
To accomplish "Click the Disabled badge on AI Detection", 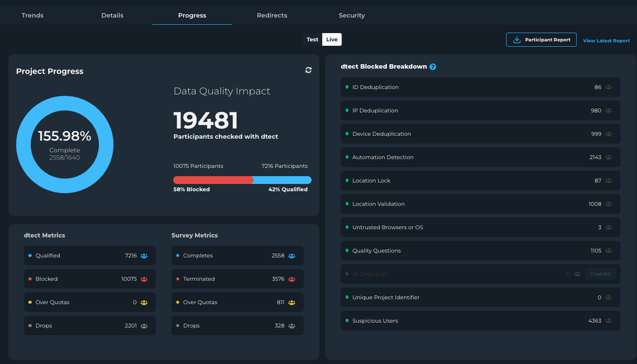I will pyautogui.click(x=600, y=274).
